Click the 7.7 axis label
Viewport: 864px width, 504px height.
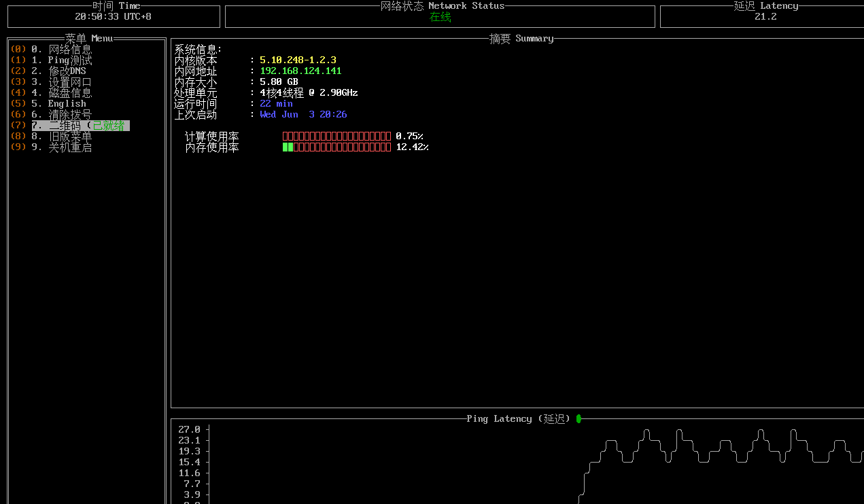(192, 484)
